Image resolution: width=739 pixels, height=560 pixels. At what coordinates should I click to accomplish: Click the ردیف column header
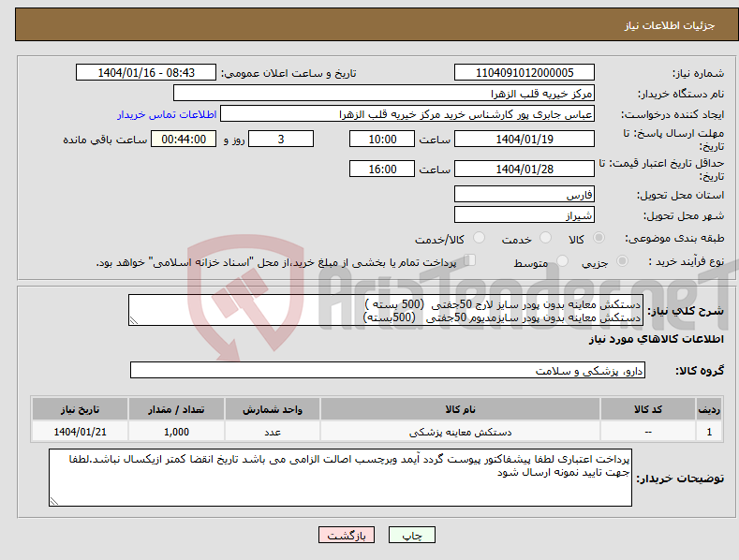coord(709,409)
